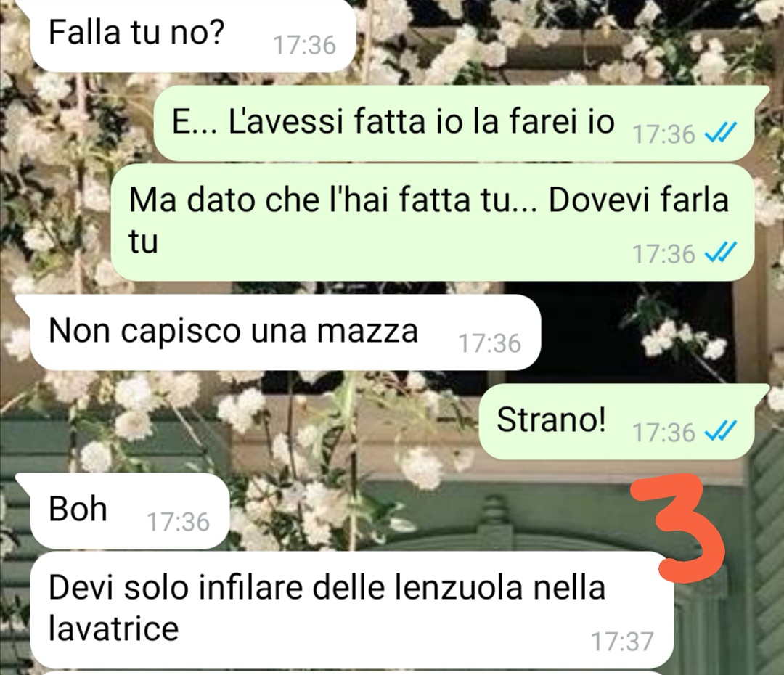Click the word 'lavatrice' in the last message
784x675 pixels.
(x=113, y=629)
